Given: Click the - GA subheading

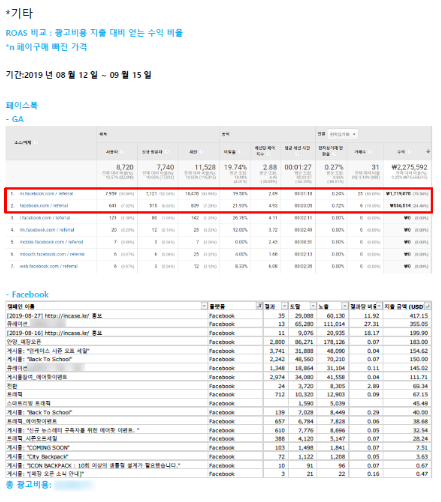Looking at the screenshot, I should (15, 119).
